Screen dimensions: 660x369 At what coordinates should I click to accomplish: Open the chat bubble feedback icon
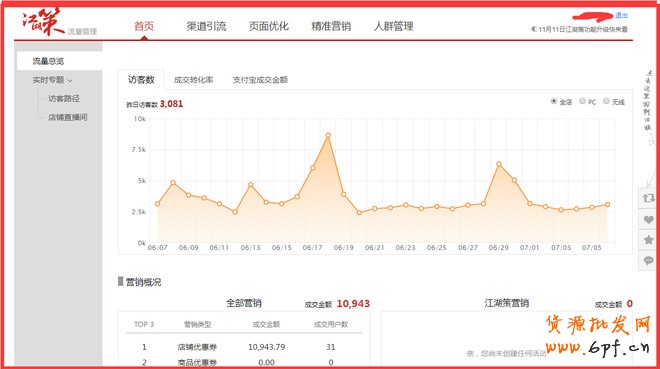[649, 261]
